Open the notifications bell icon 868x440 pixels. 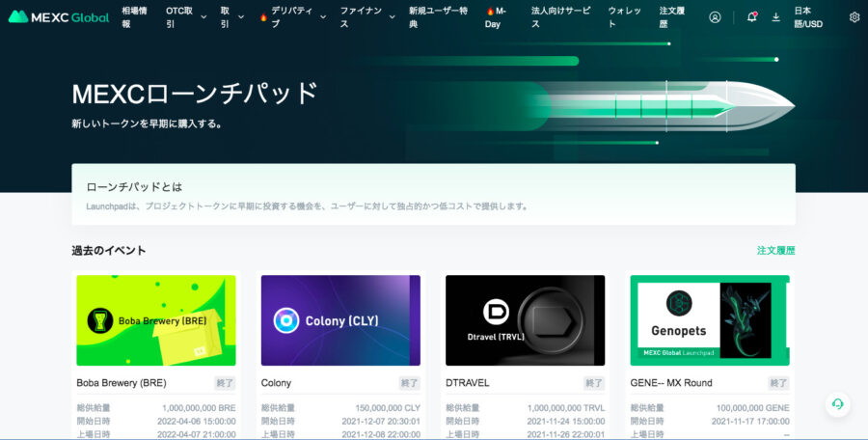click(751, 17)
